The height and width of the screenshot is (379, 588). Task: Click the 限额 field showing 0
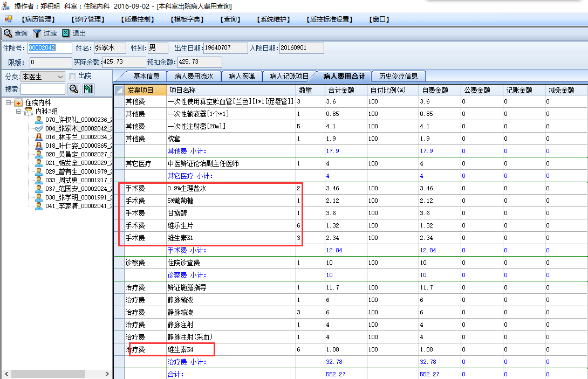[51, 62]
